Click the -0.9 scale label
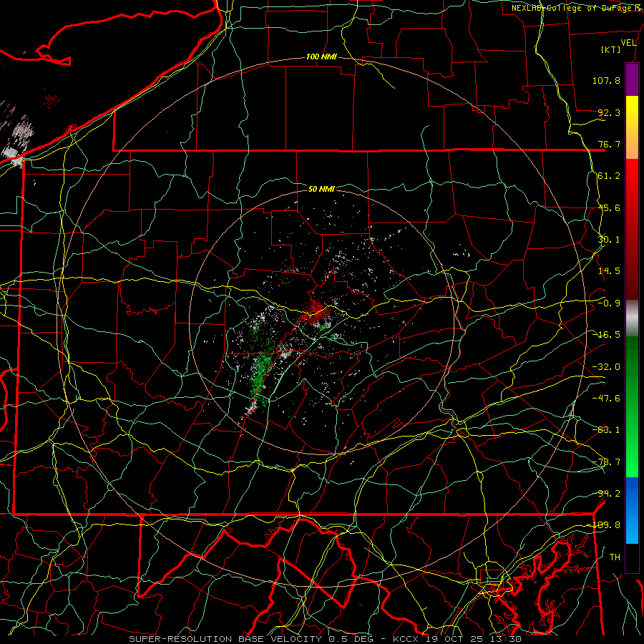The height and width of the screenshot is (644, 644). (x=609, y=303)
